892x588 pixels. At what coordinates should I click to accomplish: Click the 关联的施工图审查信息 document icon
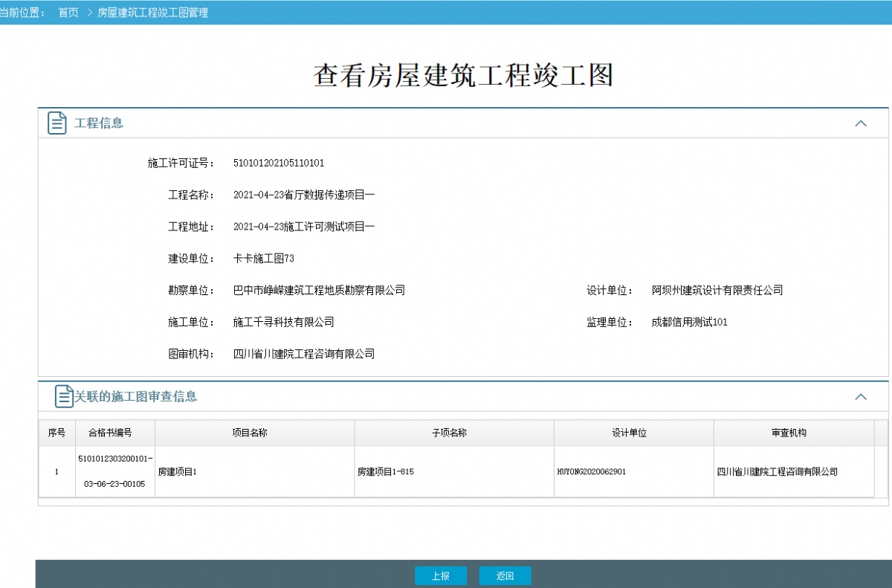(x=65, y=396)
